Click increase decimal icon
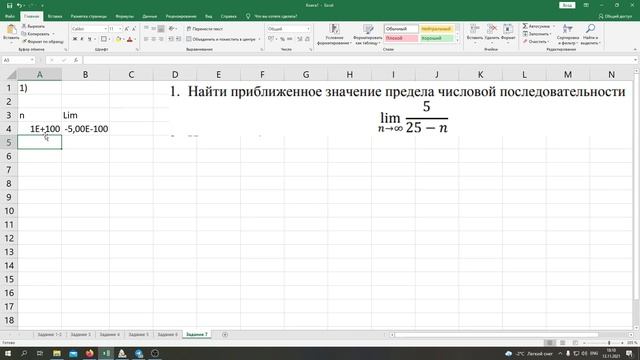 pos(300,39)
